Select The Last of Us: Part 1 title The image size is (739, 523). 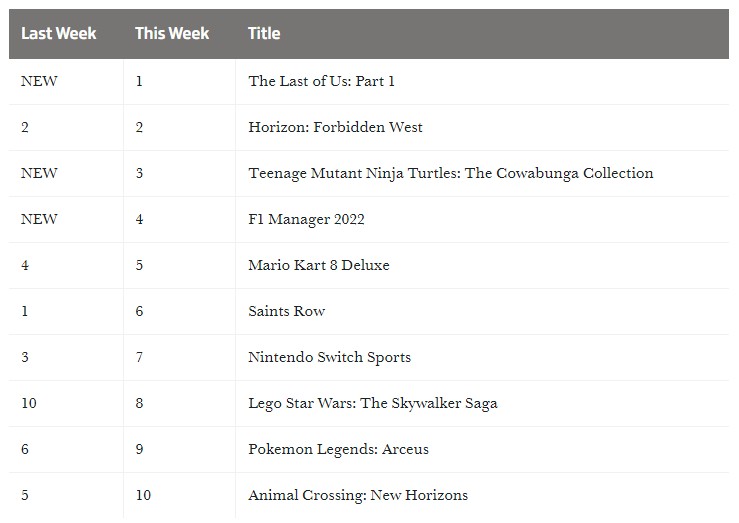(x=321, y=81)
